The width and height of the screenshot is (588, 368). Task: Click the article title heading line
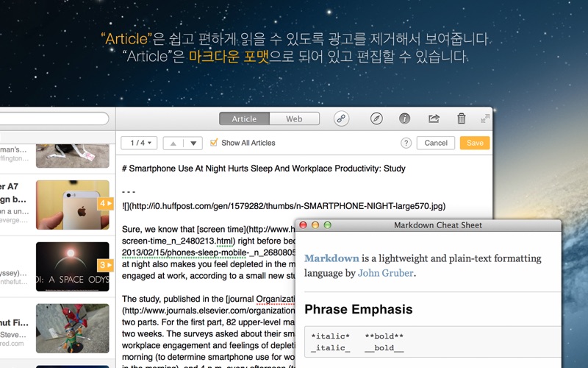(x=264, y=169)
